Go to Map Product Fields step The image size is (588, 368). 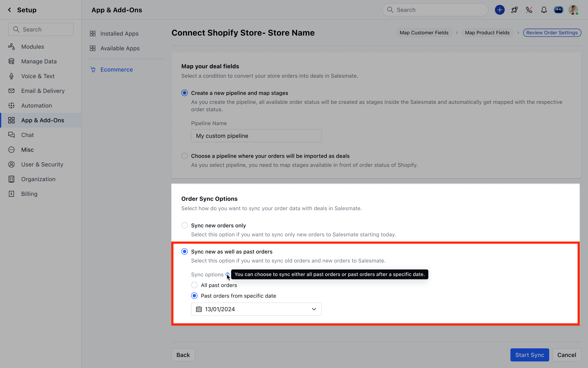click(x=487, y=33)
